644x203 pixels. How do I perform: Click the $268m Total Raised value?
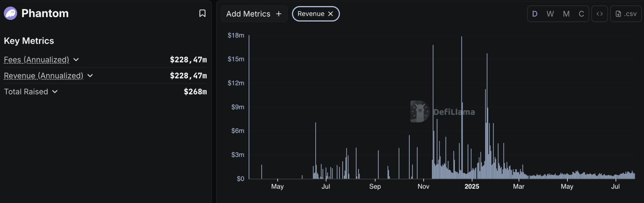pyautogui.click(x=195, y=92)
